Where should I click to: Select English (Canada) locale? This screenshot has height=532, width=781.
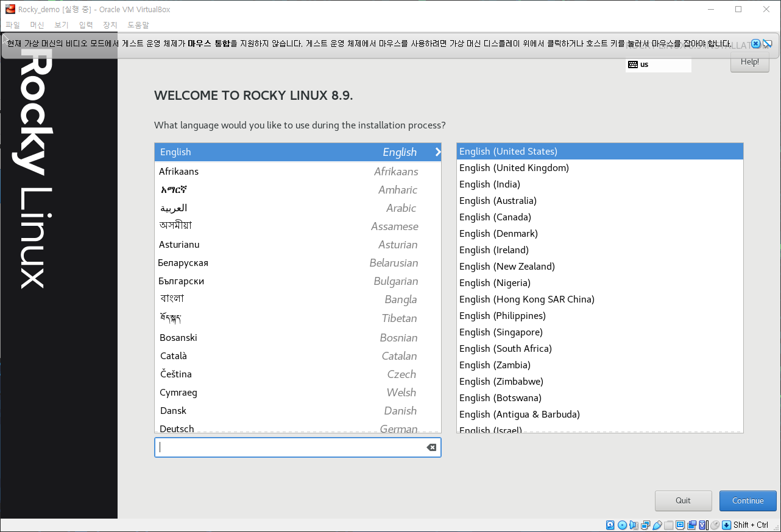click(x=600, y=217)
